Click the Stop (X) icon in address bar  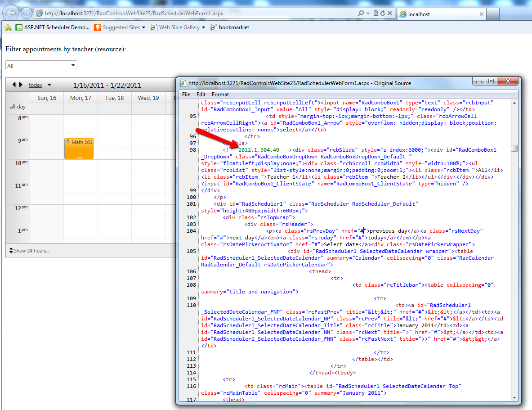coord(390,13)
